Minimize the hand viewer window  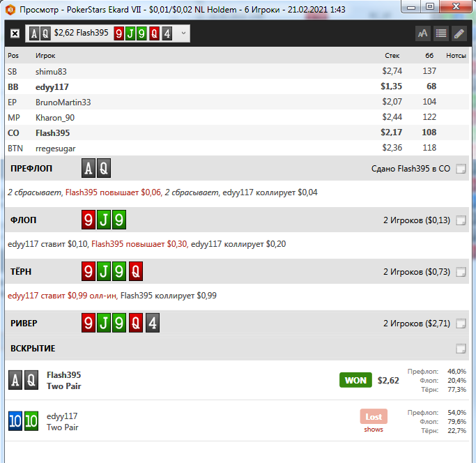tap(411, 7)
